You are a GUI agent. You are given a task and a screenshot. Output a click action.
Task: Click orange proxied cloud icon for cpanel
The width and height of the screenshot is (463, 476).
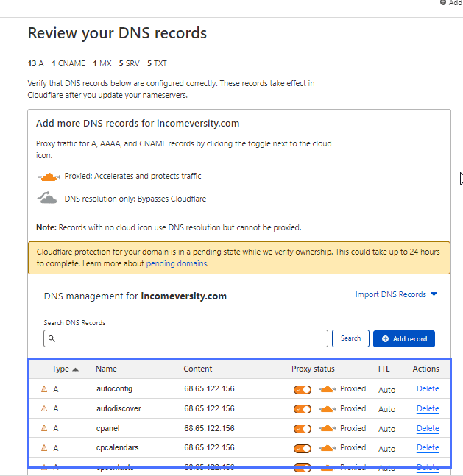pyautogui.click(x=328, y=429)
